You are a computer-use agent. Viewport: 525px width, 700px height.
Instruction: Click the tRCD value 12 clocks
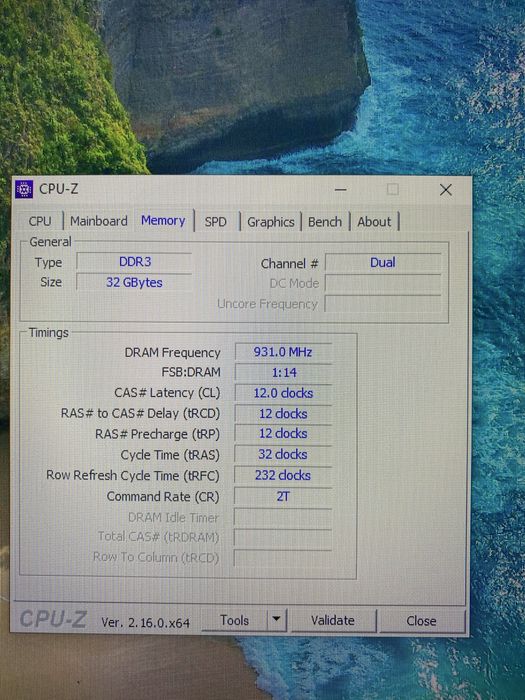point(283,413)
